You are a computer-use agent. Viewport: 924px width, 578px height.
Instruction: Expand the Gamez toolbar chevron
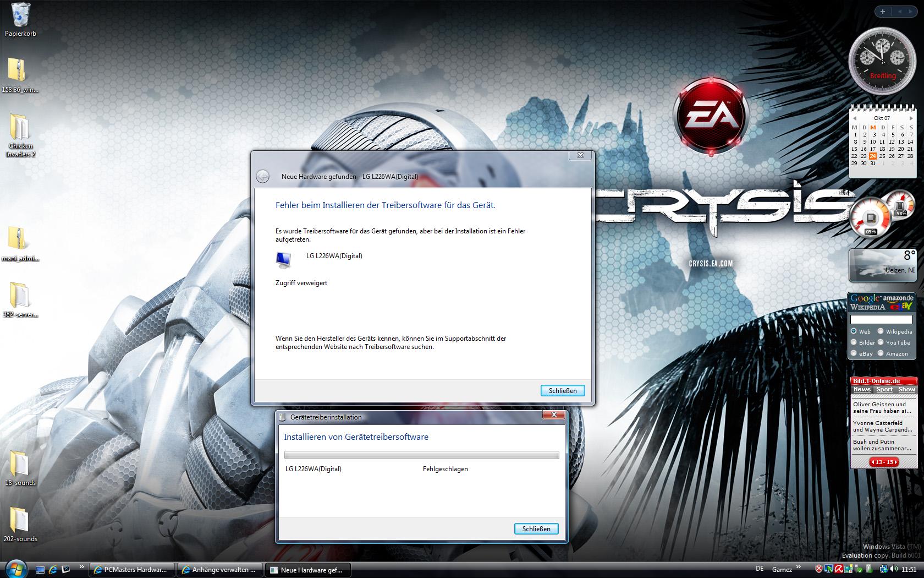tap(798, 566)
